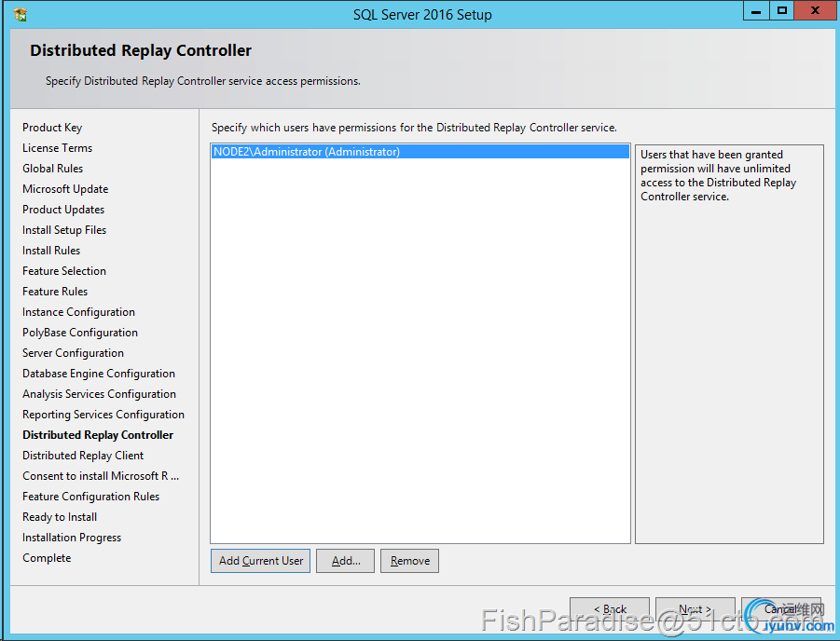This screenshot has width=840, height=641.
Task: Open the Add... user dialog
Action: 346,561
